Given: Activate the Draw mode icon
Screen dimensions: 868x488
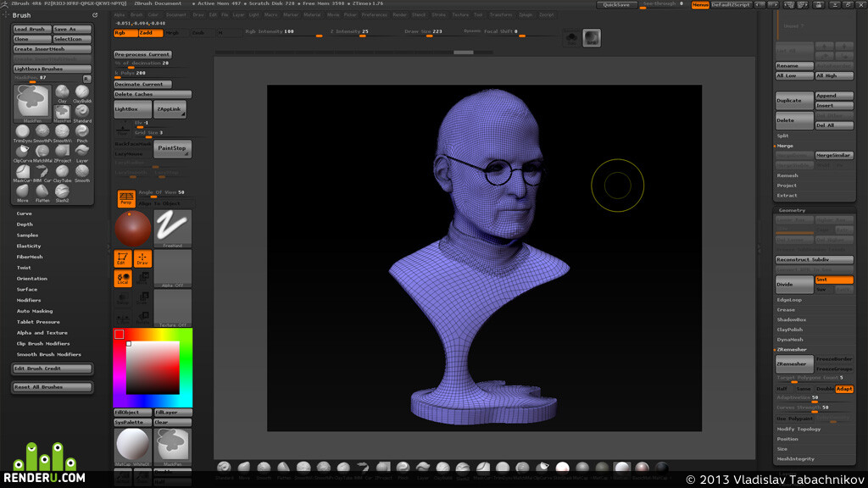Looking at the screenshot, I should 142,258.
